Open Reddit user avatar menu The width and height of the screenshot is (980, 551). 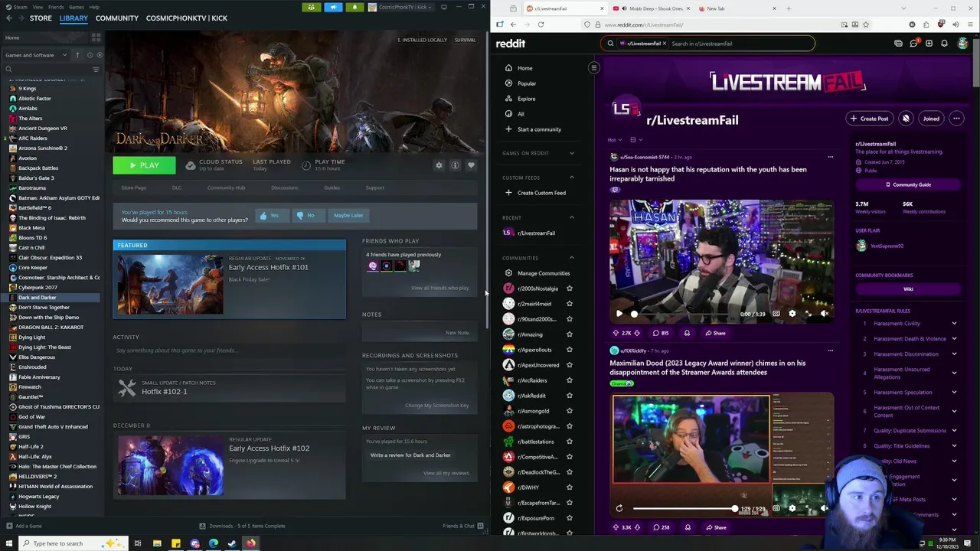point(962,44)
